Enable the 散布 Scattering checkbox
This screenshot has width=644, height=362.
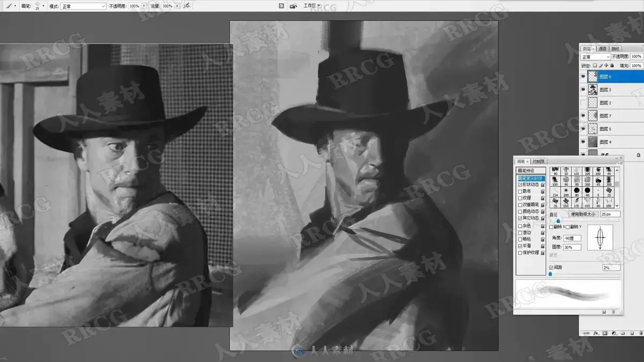[519, 191]
